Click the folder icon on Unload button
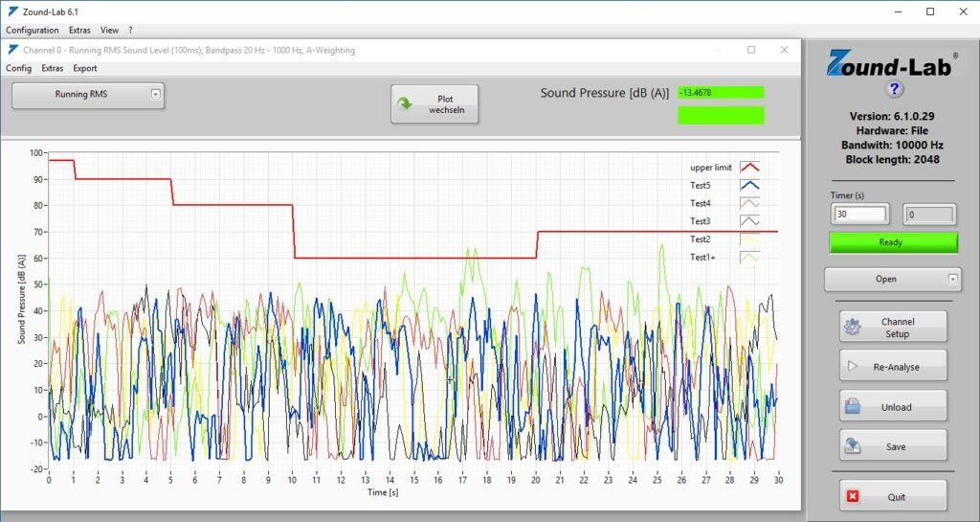This screenshot has height=522, width=980. 852,406
